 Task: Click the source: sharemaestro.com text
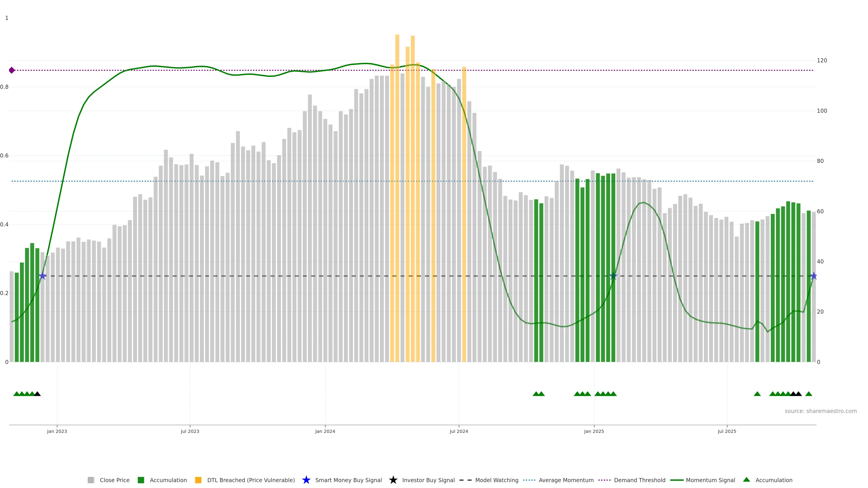click(821, 411)
